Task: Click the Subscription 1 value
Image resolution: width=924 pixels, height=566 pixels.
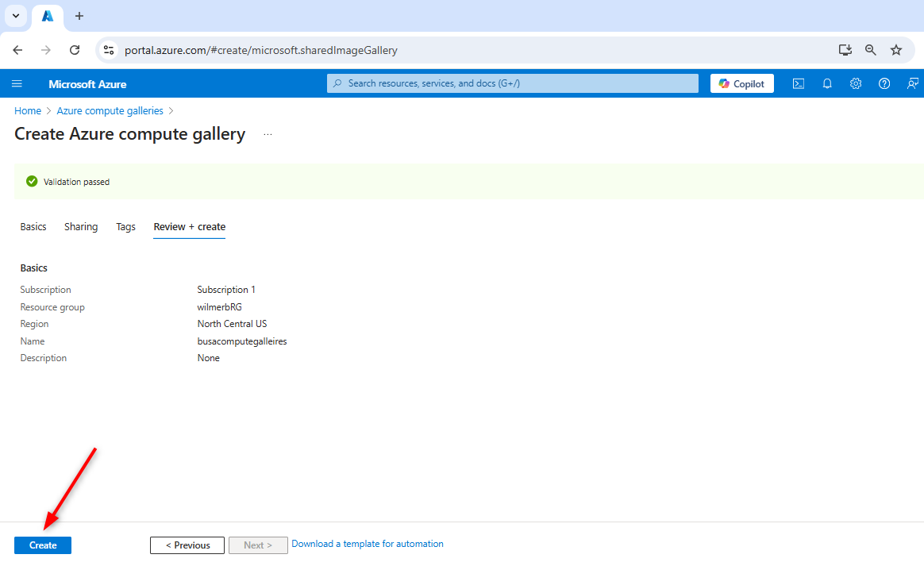Action: pyautogui.click(x=226, y=290)
